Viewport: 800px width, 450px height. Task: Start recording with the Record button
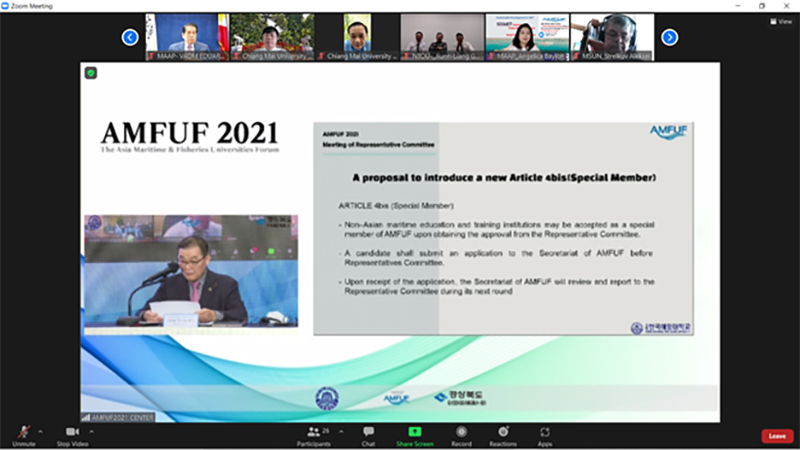pos(461,436)
